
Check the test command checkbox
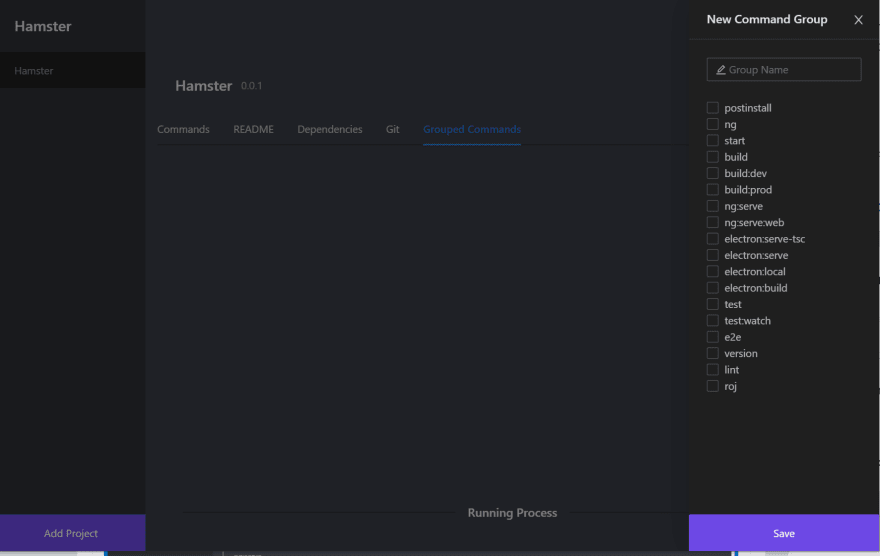click(x=712, y=304)
